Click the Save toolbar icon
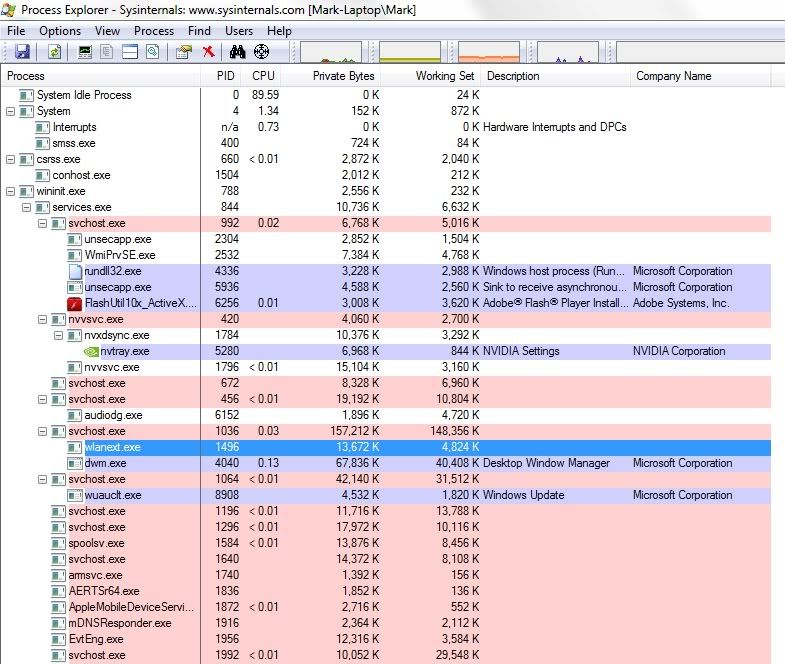The width and height of the screenshot is (785, 664). 23,52
